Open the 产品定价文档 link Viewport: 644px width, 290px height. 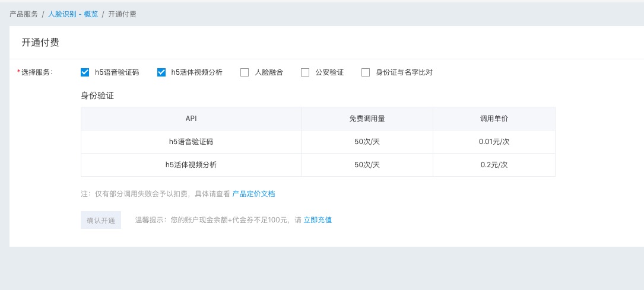(x=253, y=194)
